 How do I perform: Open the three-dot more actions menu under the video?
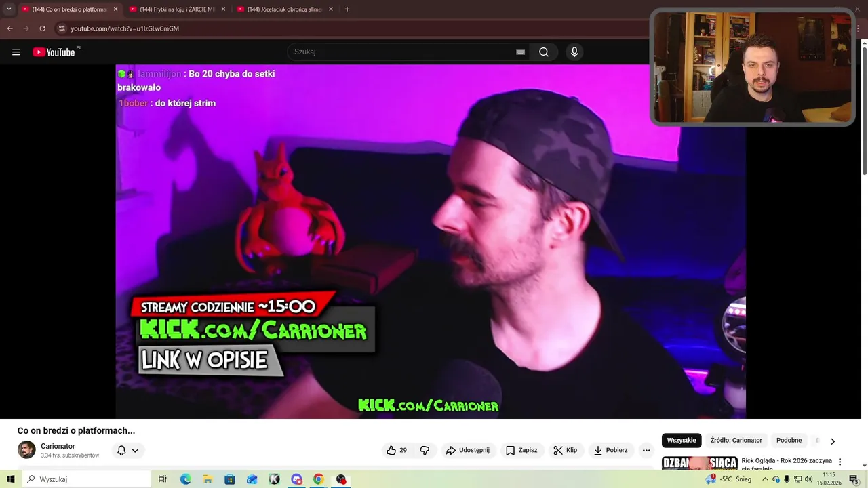[646, 450]
